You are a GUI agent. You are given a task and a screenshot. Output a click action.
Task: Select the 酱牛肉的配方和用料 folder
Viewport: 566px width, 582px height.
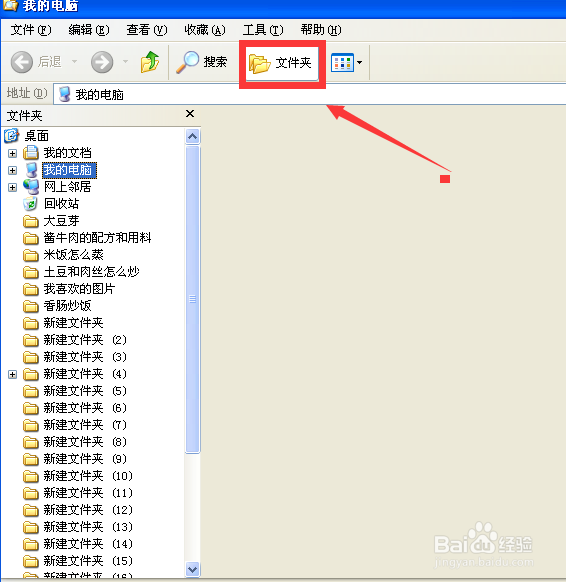[x=97, y=238]
